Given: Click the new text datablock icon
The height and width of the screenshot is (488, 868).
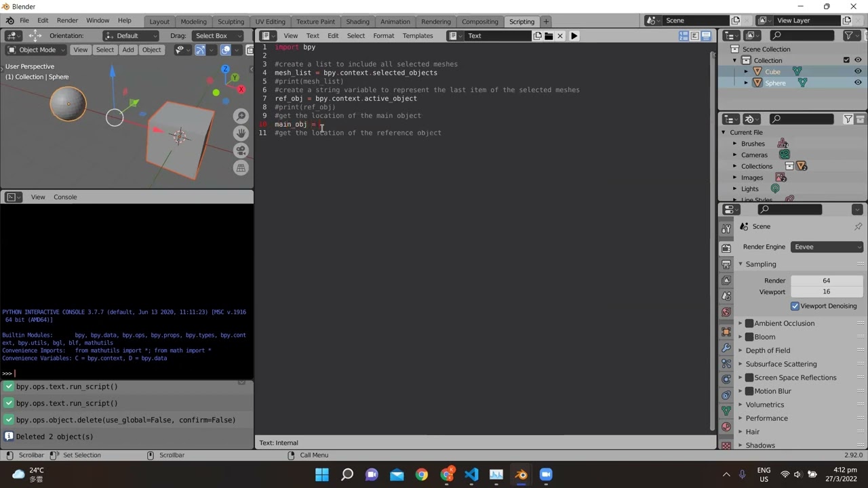Looking at the screenshot, I should [538, 36].
